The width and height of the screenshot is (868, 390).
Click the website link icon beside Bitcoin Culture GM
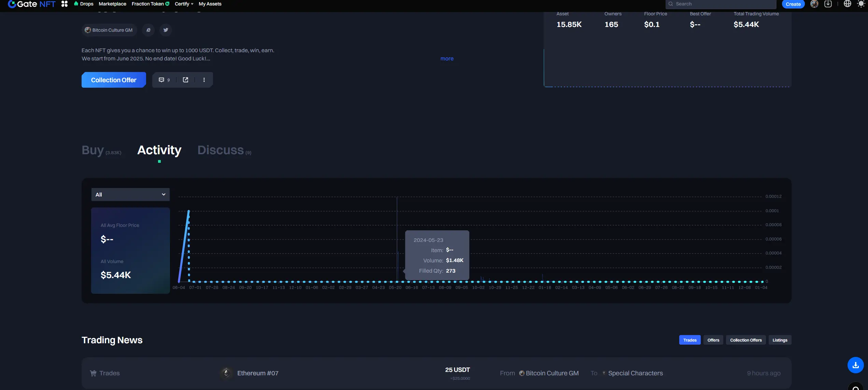click(x=148, y=30)
